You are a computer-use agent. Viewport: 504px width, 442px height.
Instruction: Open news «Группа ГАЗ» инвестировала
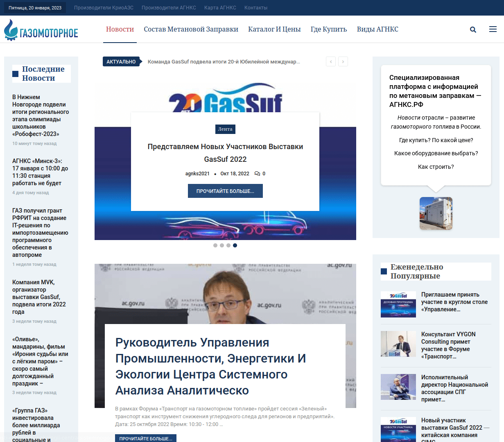point(36,425)
